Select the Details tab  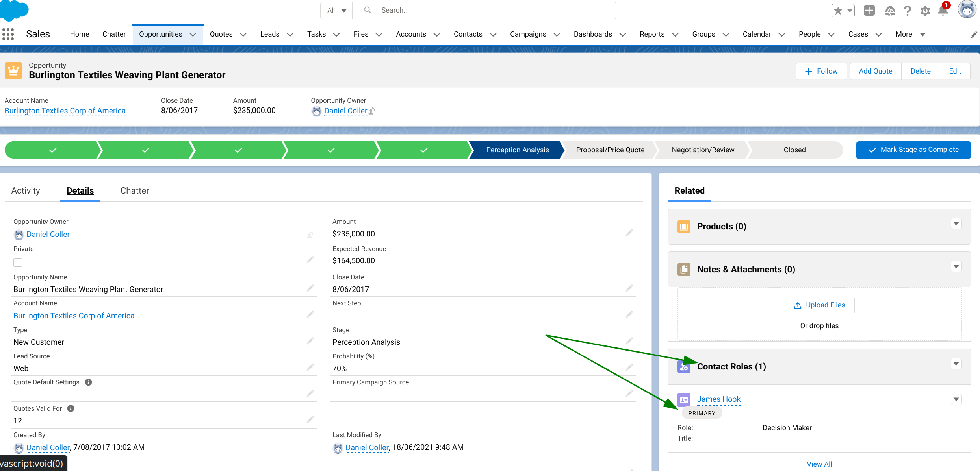point(80,191)
